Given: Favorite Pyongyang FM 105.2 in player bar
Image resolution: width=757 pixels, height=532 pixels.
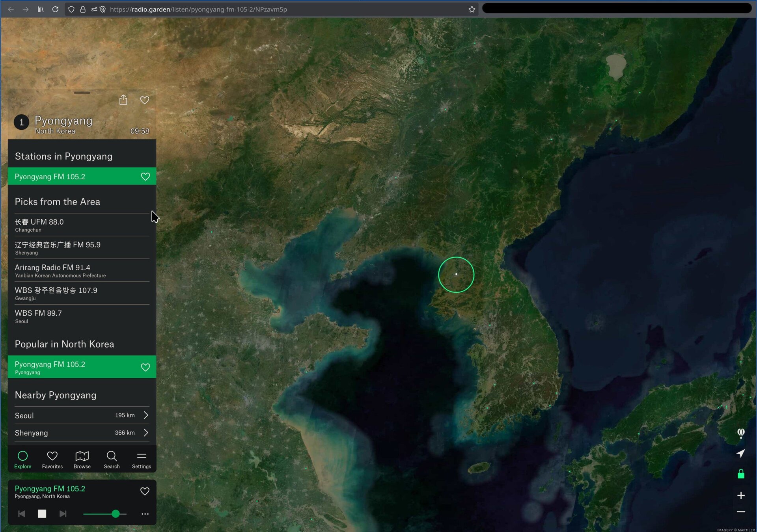Looking at the screenshot, I should (x=145, y=491).
